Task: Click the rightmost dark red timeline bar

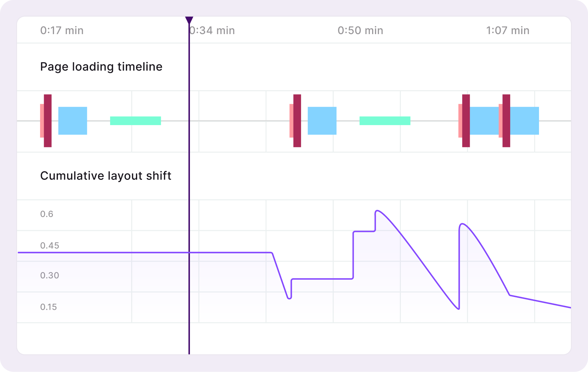Action: 506,121
